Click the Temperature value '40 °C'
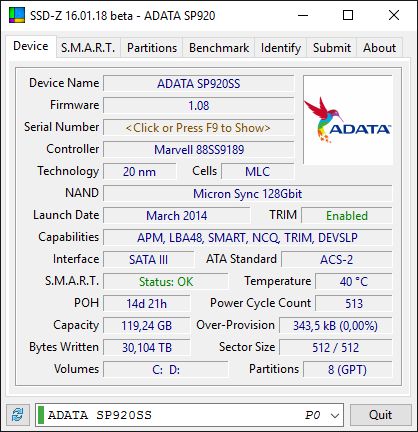This screenshot has height=432, width=418. coord(354,282)
